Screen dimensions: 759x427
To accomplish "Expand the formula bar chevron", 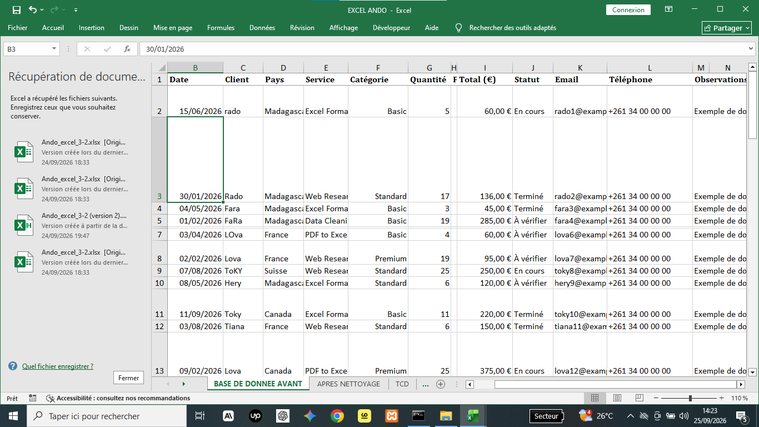I will [x=750, y=49].
